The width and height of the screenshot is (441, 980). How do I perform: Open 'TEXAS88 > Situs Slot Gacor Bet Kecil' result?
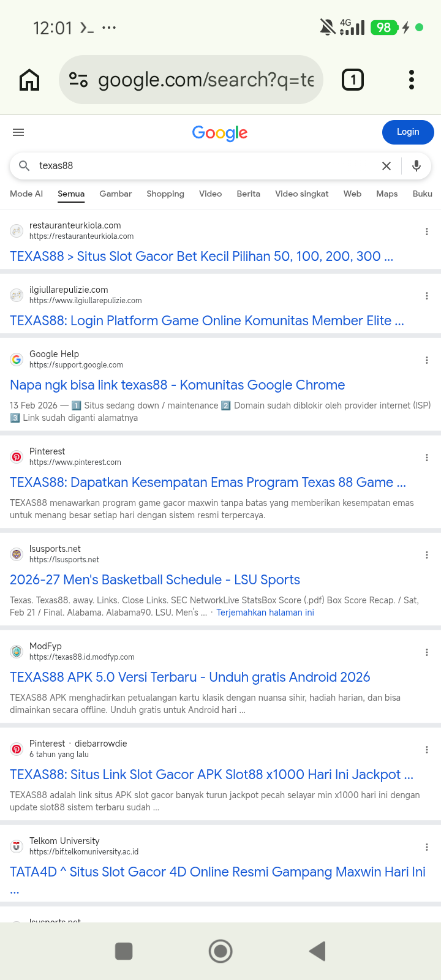pos(202,256)
